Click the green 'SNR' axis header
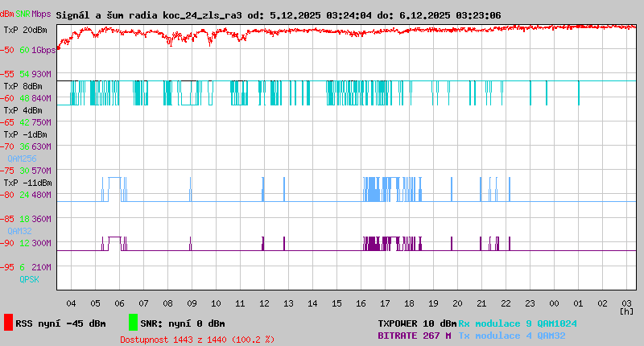 [x=23, y=14]
